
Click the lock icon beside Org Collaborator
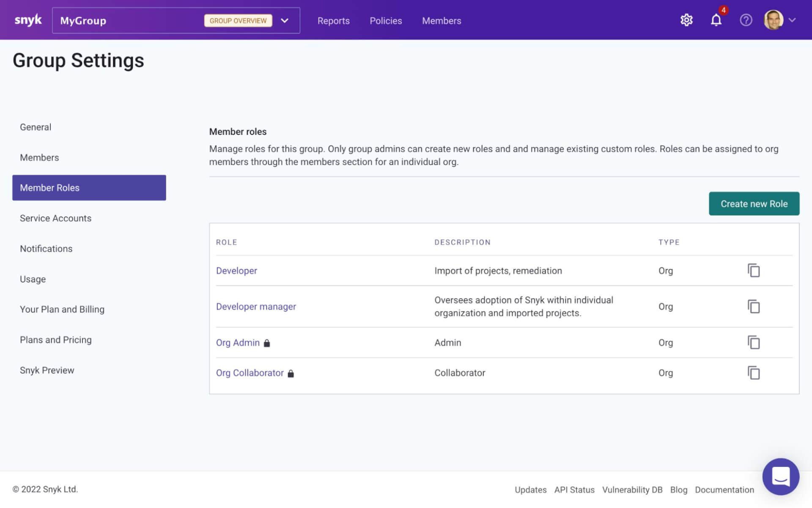coord(291,373)
